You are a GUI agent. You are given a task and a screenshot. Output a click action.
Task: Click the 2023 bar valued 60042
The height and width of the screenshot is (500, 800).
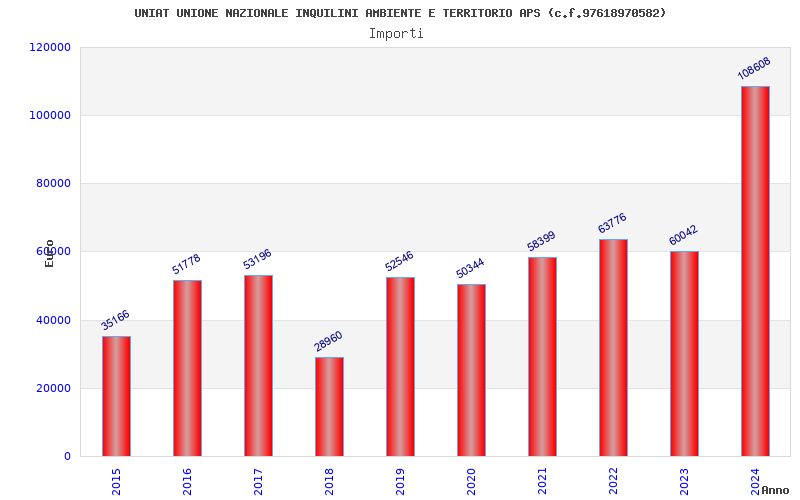coord(684,354)
